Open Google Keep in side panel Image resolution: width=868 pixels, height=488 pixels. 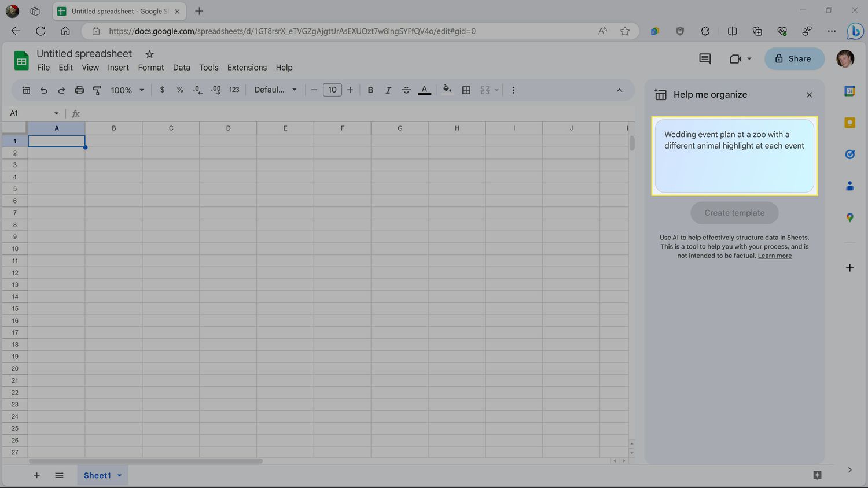pos(849,123)
